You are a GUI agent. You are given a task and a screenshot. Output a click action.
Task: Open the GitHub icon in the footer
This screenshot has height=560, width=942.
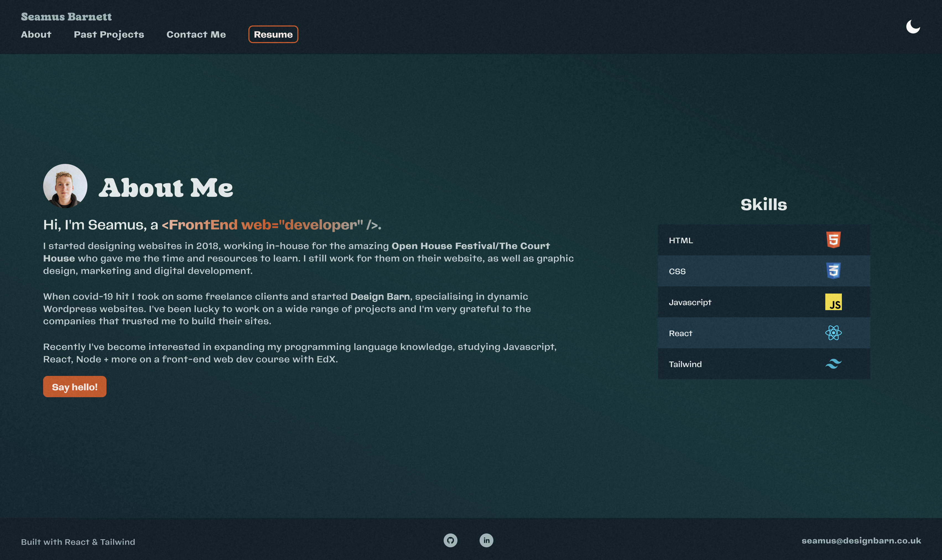[x=450, y=540]
